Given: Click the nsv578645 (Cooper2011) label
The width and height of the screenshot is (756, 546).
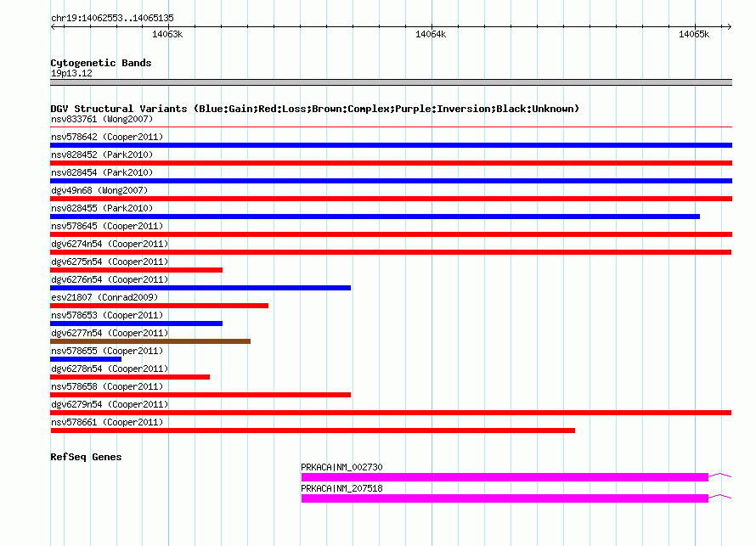Looking at the screenshot, I should (x=107, y=226).
